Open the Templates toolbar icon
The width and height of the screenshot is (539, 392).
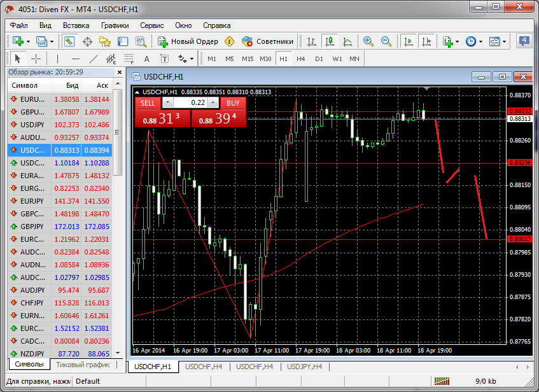[x=494, y=41]
